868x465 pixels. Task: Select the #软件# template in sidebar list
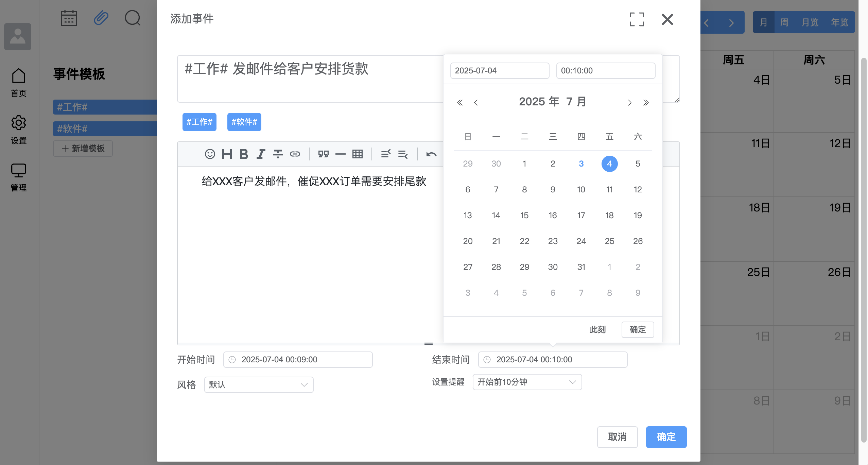pyautogui.click(x=105, y=129)
